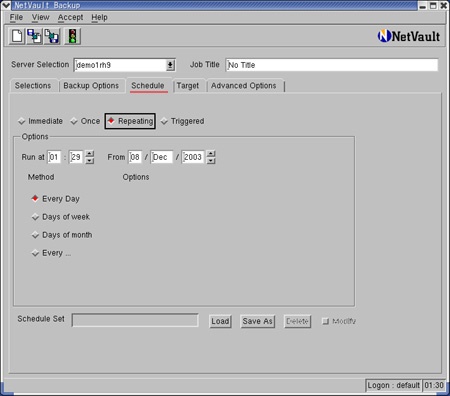Switch to the Selections tab

pyautogui.click(x=33, y=86)
